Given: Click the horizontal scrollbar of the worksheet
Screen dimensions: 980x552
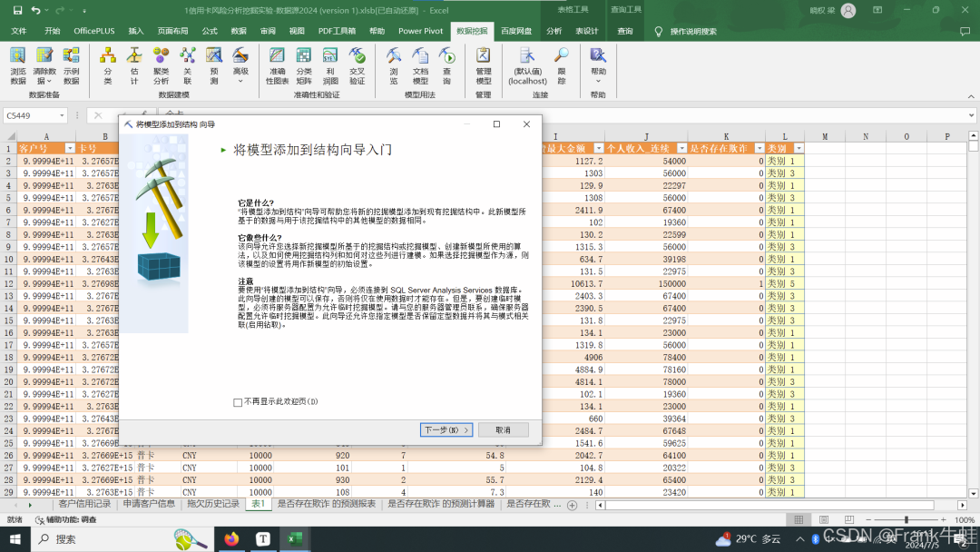Looking at the screenshot, I should (769, 505).
